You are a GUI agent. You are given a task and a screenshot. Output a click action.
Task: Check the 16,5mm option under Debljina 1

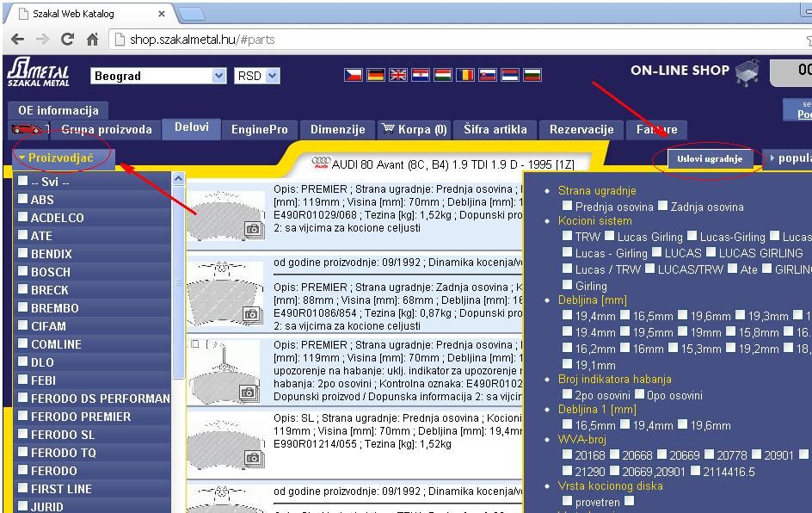point(568,424)
